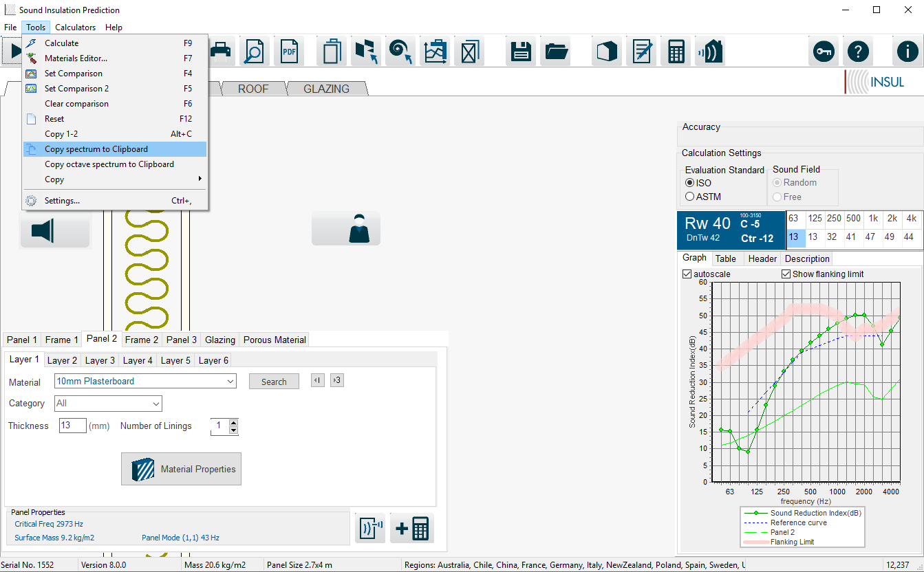Click the loudspeaker source room icon

click(x=55, y=230)
